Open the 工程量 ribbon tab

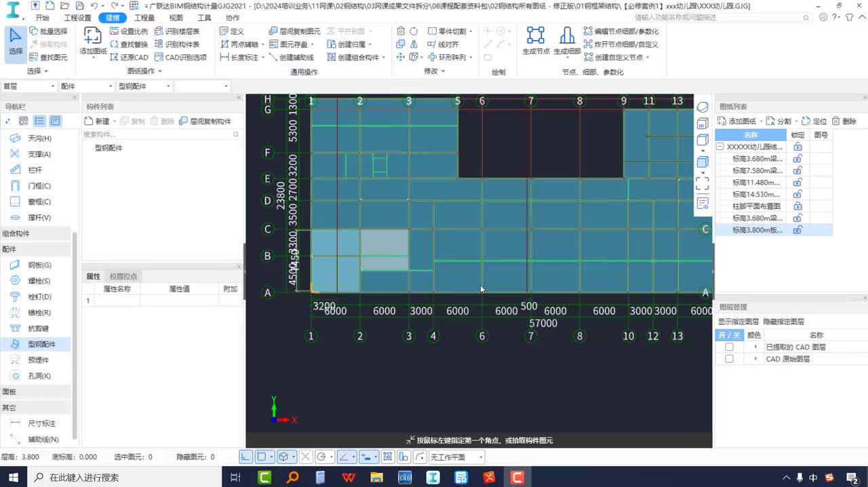pyautogui.click(x=144, y=18)
